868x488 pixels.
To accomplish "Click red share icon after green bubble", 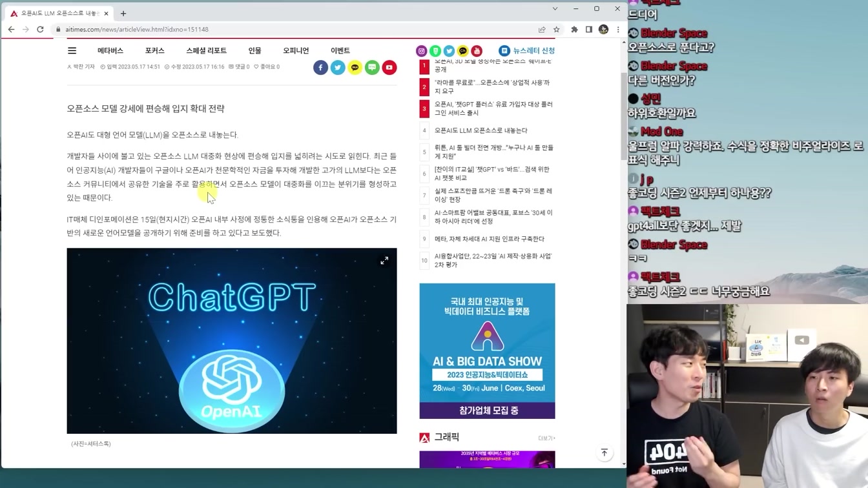I will [x=389, y=67].
